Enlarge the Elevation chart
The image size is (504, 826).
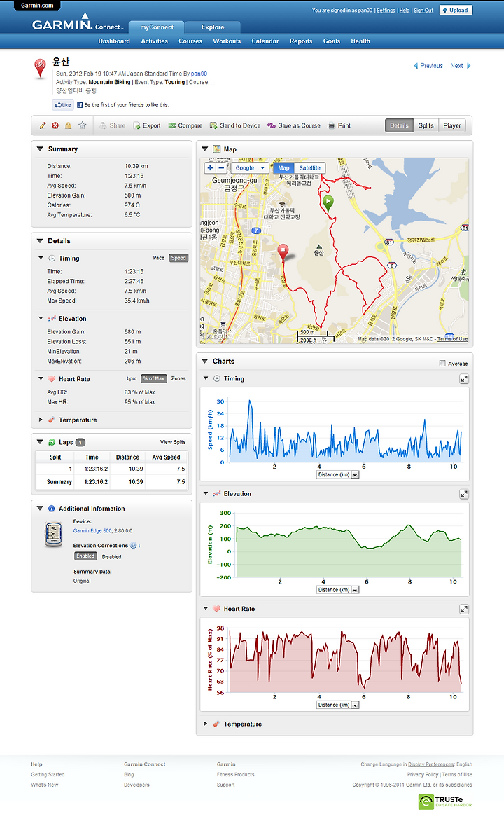tap(464, 494)
